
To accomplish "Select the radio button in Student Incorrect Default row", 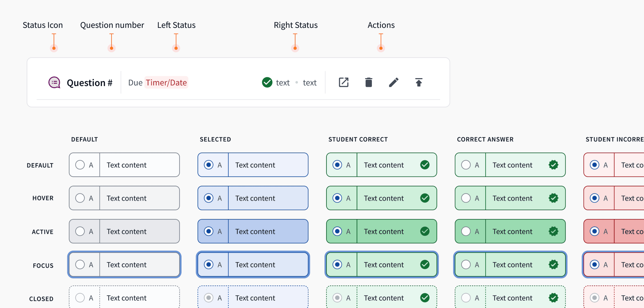I will point(594,165).
